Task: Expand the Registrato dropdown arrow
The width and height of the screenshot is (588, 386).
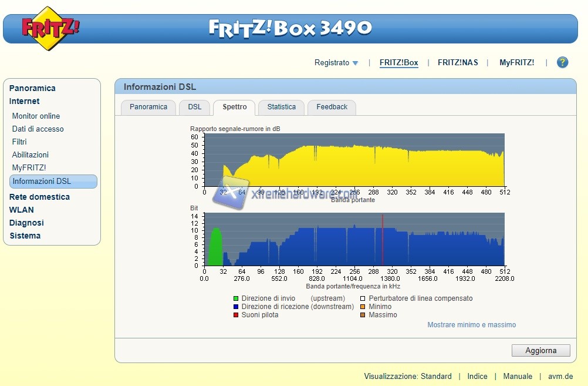Action: [x=355, y=63]
